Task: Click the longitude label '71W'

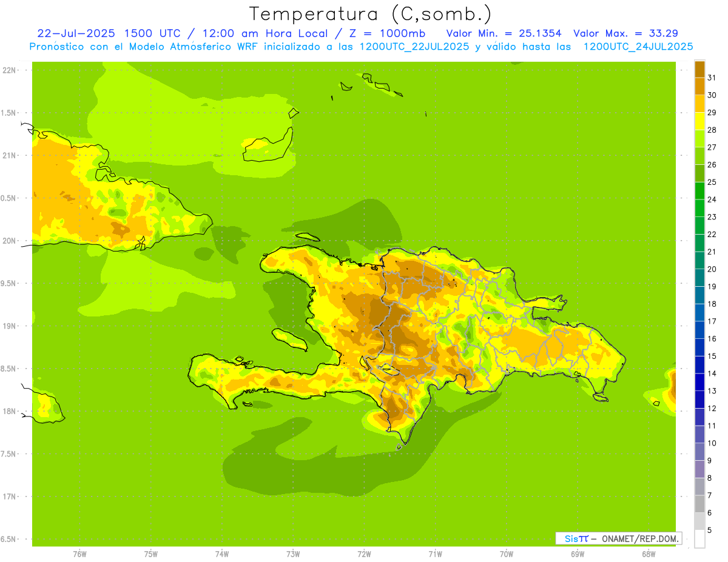Action: click(435, 554)
